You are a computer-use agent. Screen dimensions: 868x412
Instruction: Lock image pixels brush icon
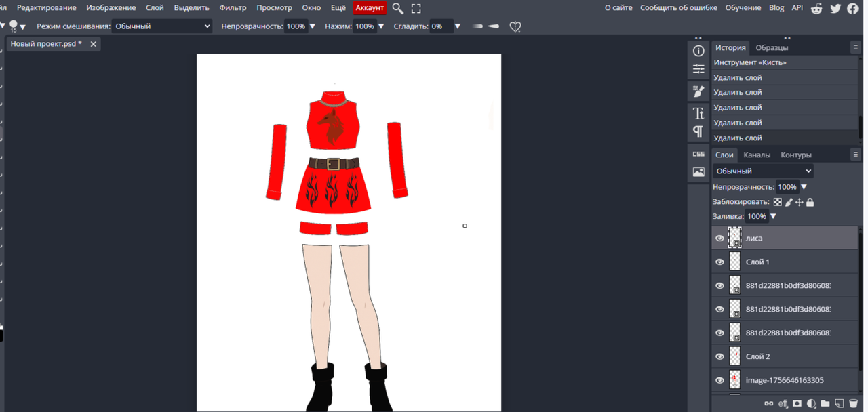pyautogui.click(x=789, y=202)
